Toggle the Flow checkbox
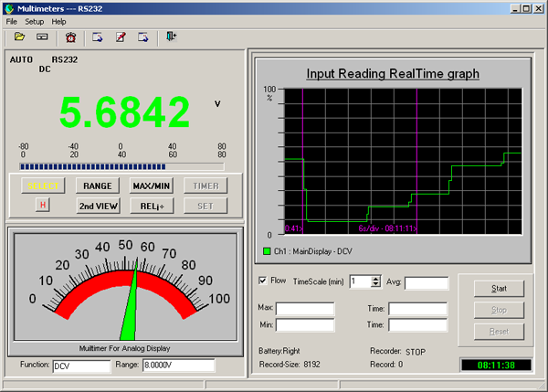The height and width of the screenshot is (392, 548). tap(262, 281)
